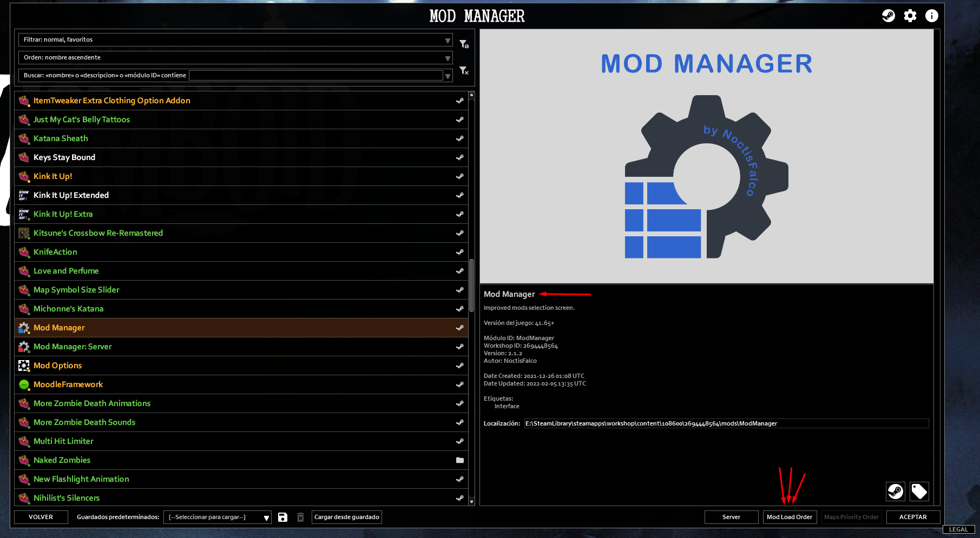Open Workshop page via details panel Steam icon

coord(895,491)
